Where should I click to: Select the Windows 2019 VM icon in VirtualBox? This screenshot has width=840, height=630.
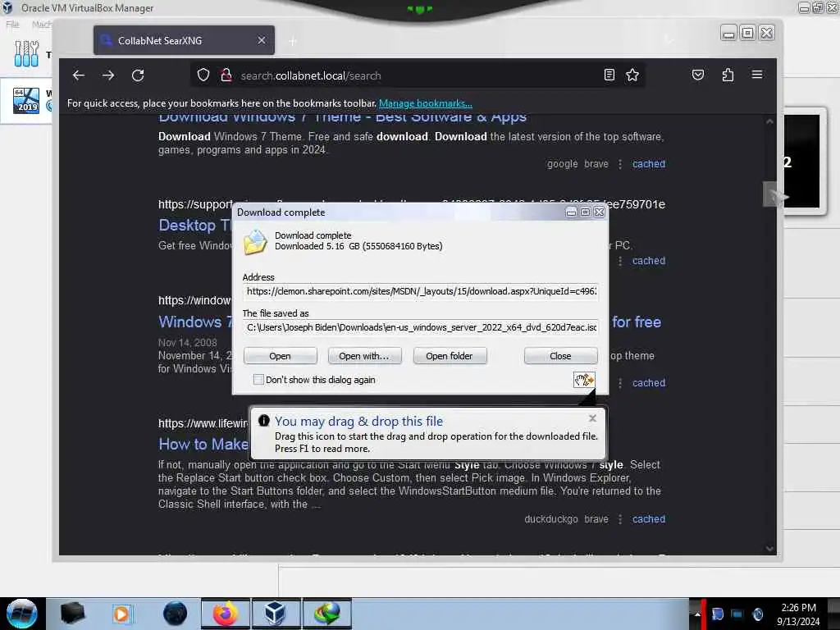(26, 100)
